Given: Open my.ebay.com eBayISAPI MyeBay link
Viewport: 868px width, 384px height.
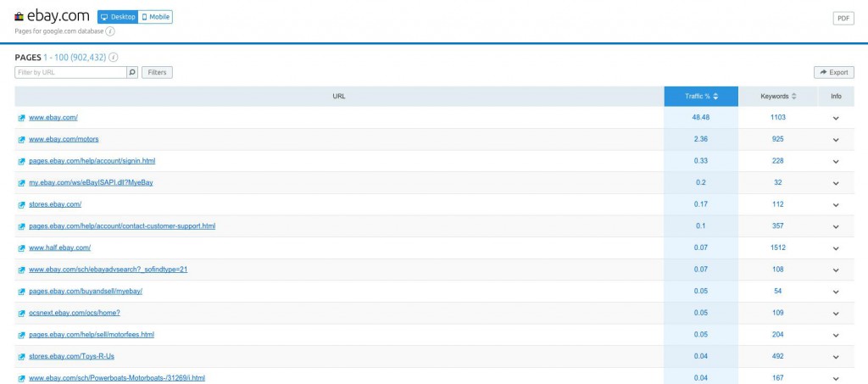Looking at the screenshot, I should [x=91, y=182].
